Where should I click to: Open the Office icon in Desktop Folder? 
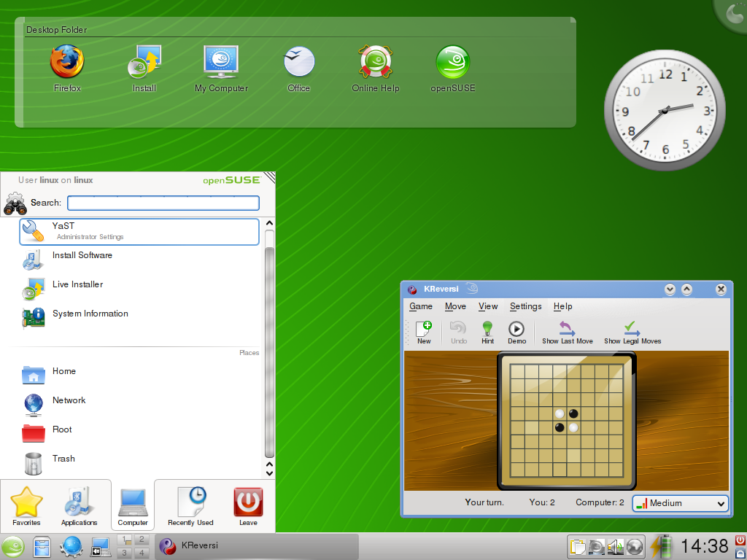[298, 69]
